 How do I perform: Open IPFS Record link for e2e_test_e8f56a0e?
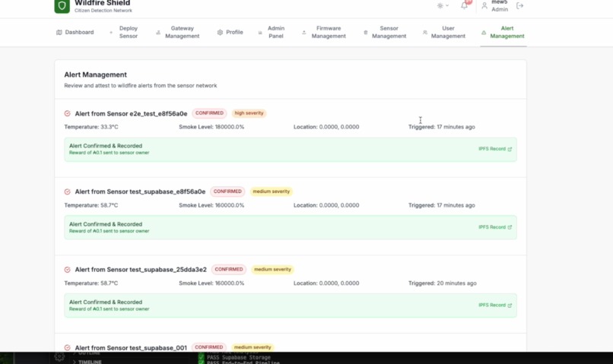495,149
